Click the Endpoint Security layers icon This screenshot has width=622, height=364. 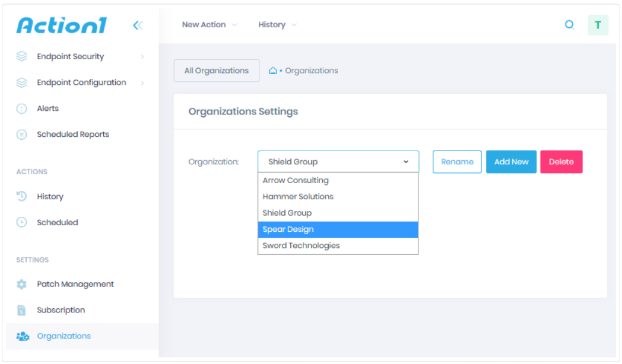coord(21,56)
